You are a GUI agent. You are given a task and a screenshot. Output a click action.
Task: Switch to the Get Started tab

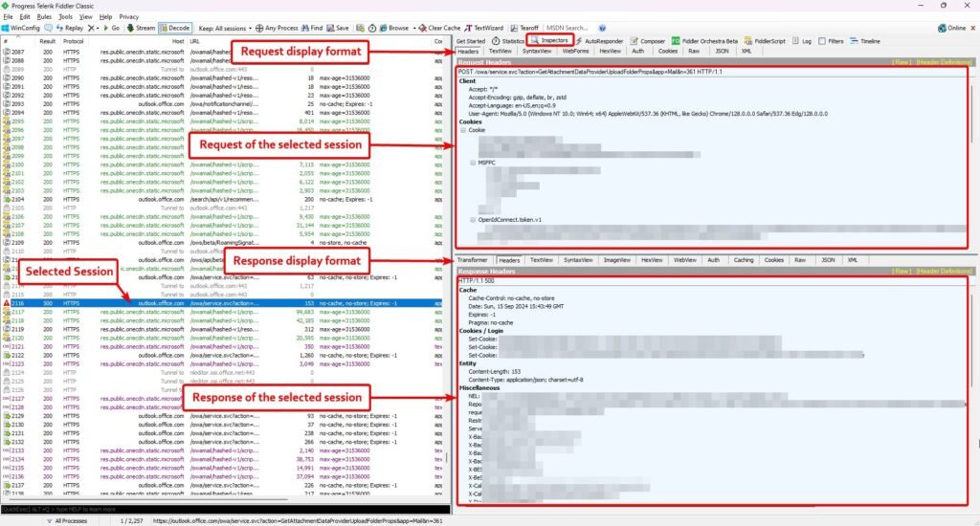[x=471, y=41]
